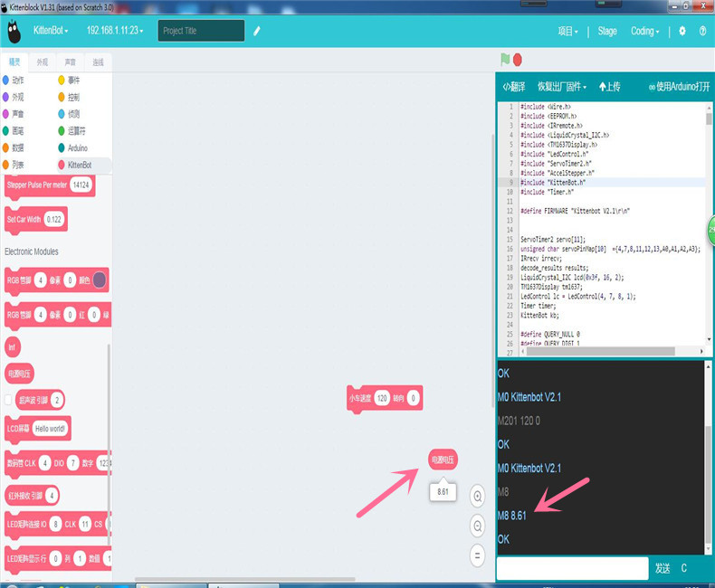The image size is (715, 588).
Task: Select the KittenBot block category
Action: [80, 166]
